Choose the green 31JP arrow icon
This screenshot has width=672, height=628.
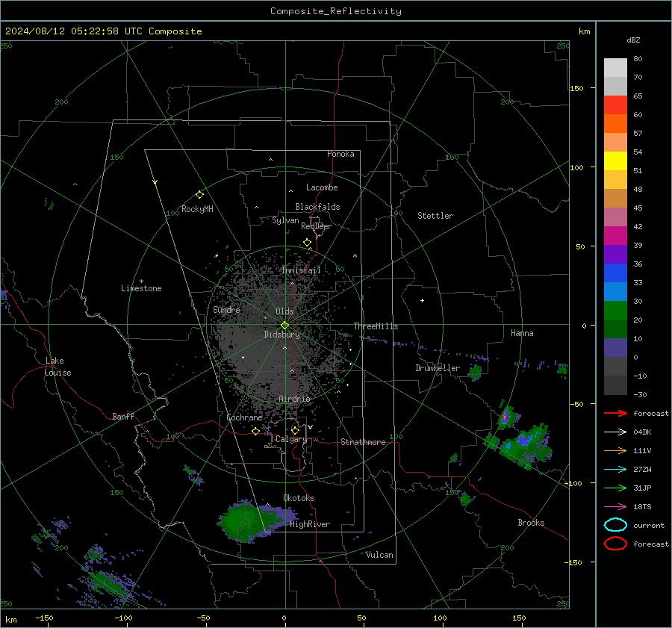point(615,488)
